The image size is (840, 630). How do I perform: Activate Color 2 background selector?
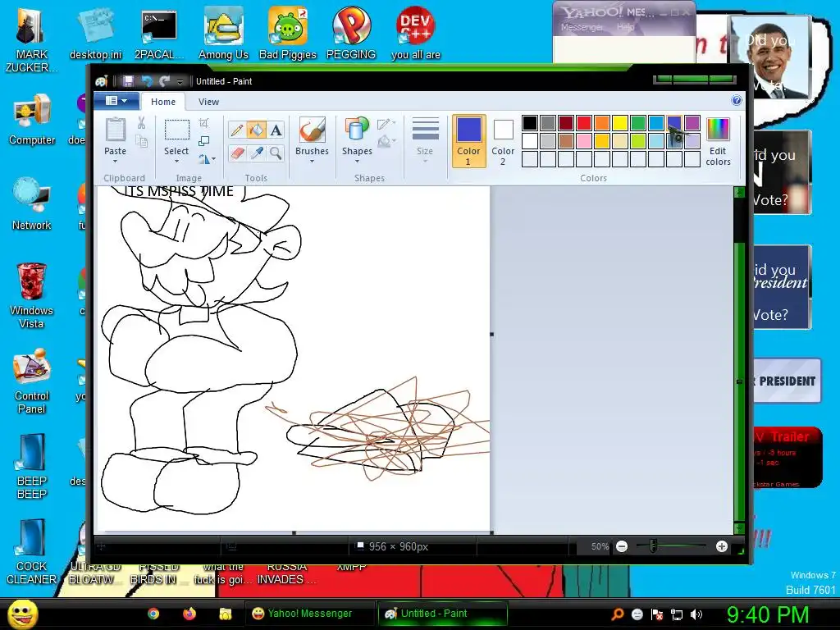503,141
